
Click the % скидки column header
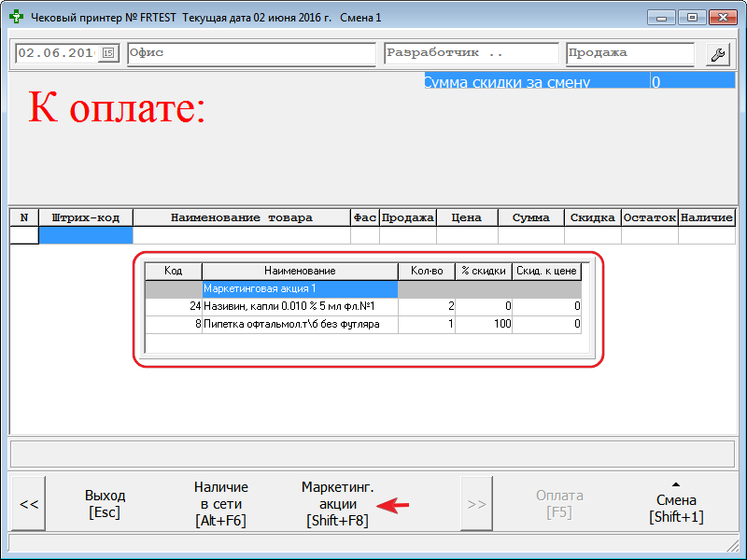(x=483, y=271)
